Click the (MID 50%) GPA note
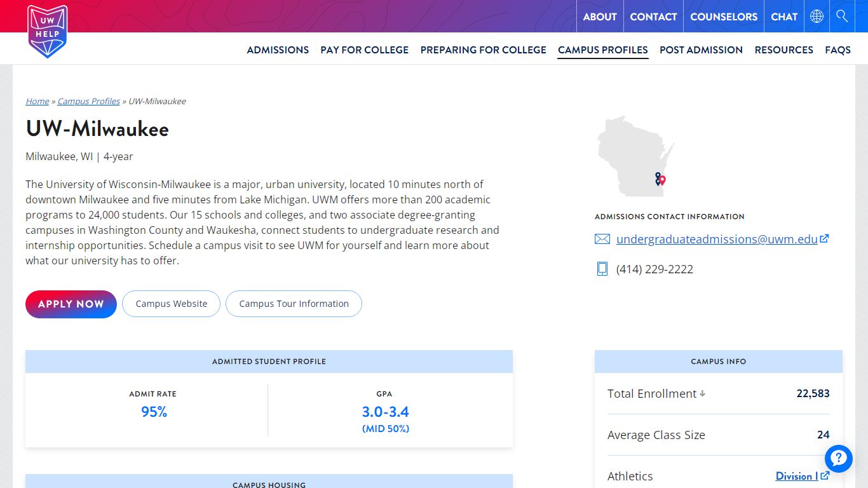Viewport: 868px width, 488px height. tap(386, 429)
